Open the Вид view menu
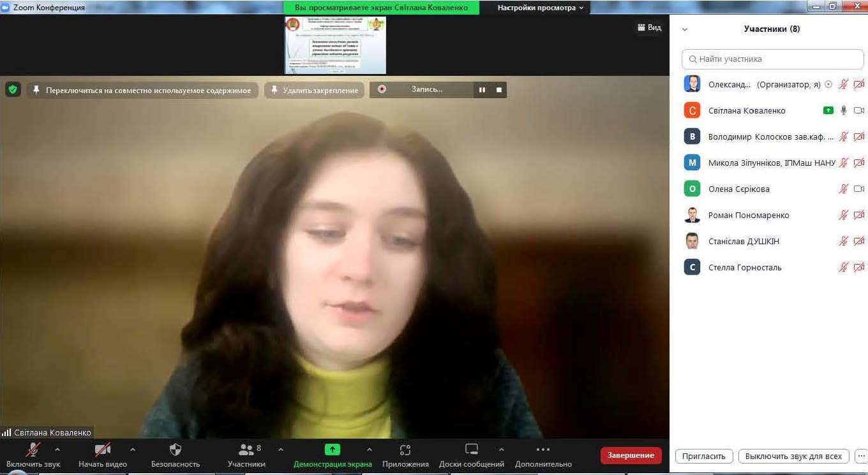 coord(650,27)
